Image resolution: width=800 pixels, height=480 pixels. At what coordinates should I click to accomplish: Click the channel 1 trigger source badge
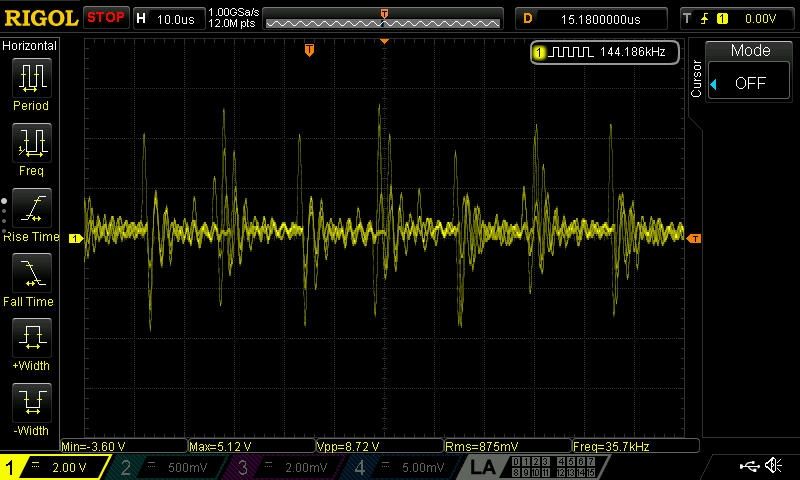pos(722,19)
